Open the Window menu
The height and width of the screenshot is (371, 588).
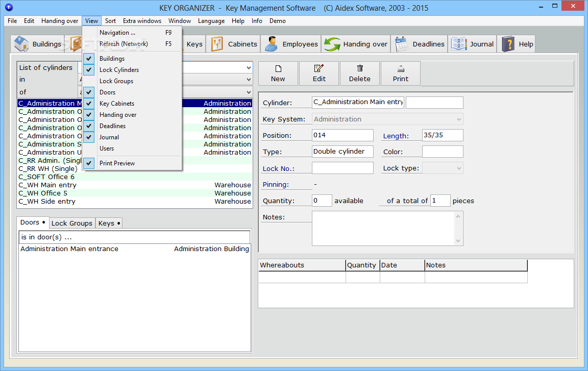[179, 21]
